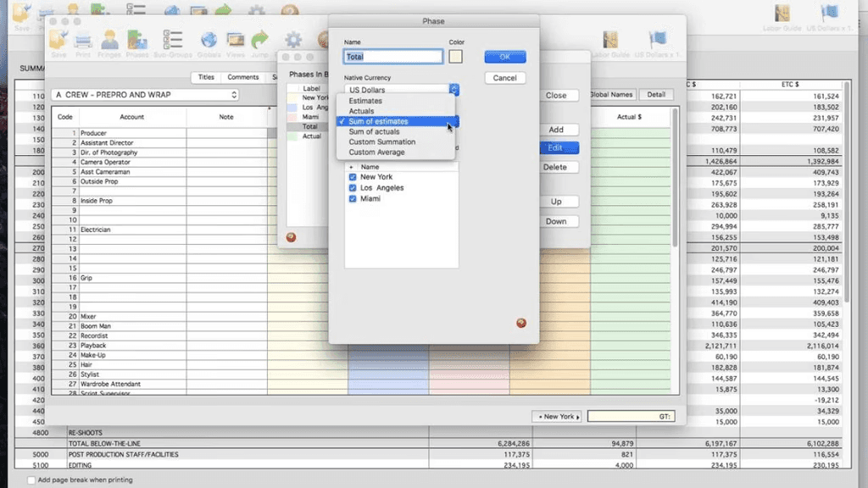Click the Cancel button

(x=505, y=78)
